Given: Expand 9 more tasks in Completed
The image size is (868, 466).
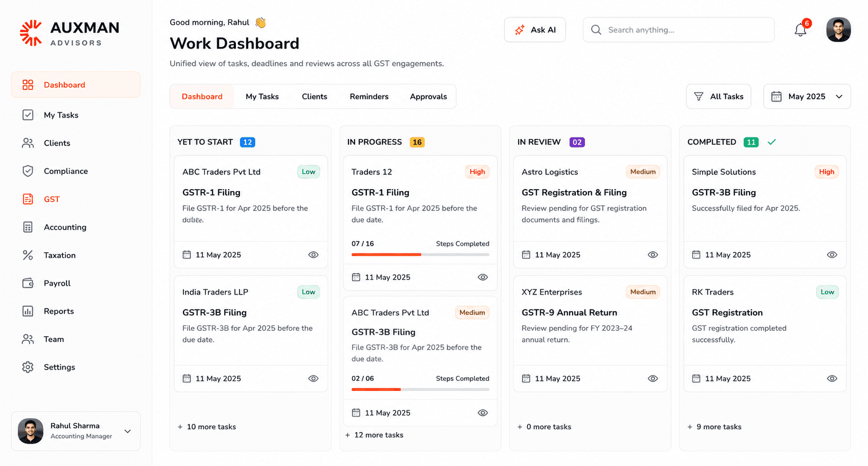Looking at the screenshot, I should coord(714,427).
